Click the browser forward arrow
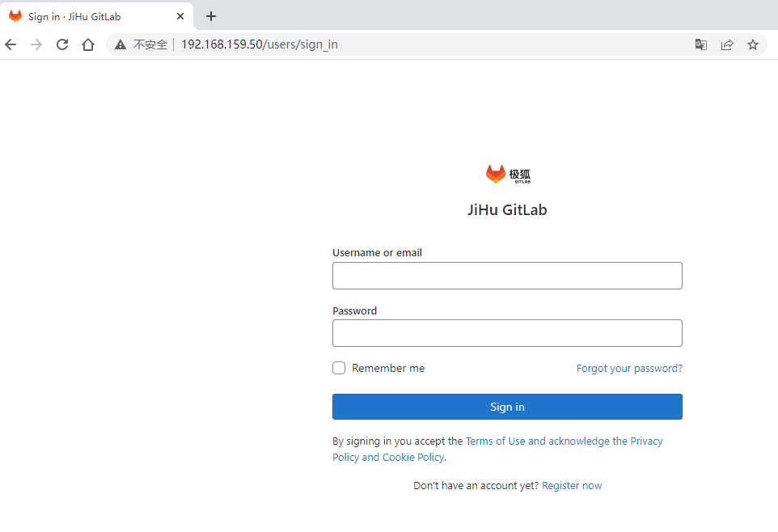This screenshot has width=778, height=532. [36, 44]
